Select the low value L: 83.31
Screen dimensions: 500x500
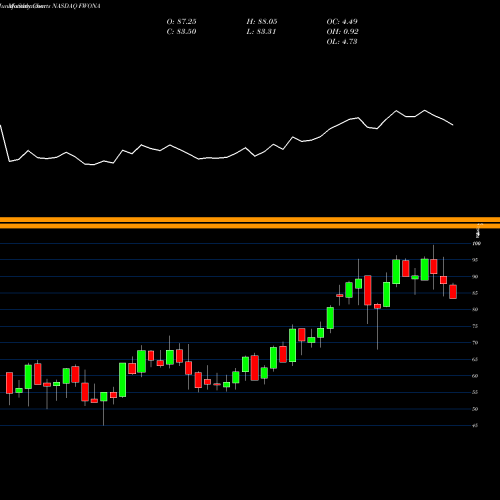(x=261, y=32)
